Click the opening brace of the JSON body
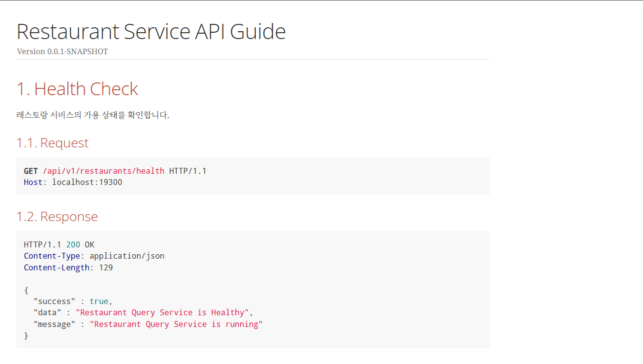 click(26, 290)
